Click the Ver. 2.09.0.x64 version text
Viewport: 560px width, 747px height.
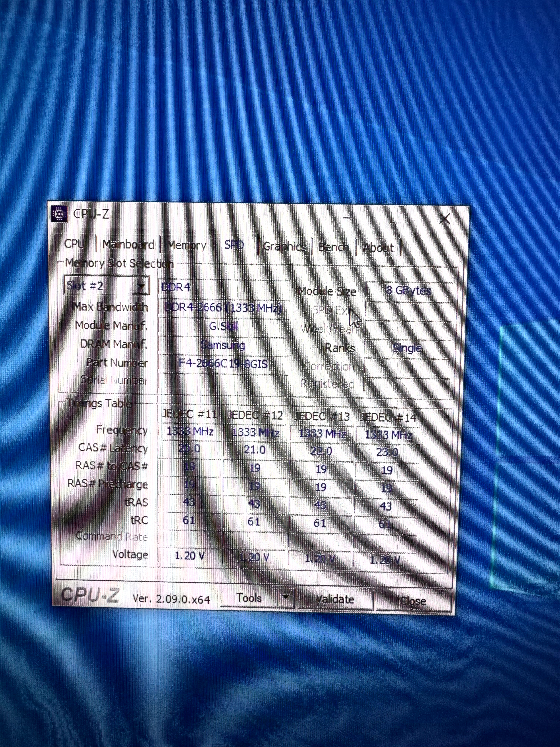point(171,599)
